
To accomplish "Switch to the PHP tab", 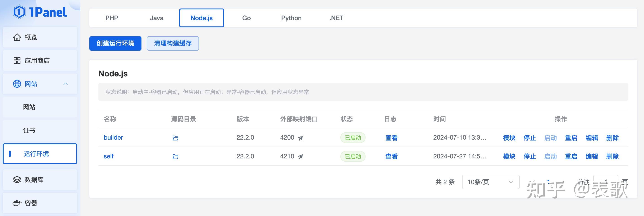I will pos(112,18).
